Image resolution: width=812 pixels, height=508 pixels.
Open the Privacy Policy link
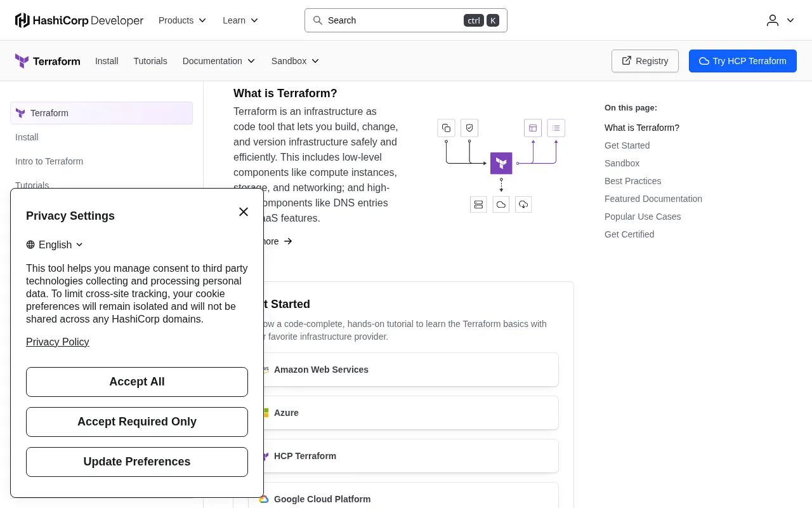coord(57,342)
